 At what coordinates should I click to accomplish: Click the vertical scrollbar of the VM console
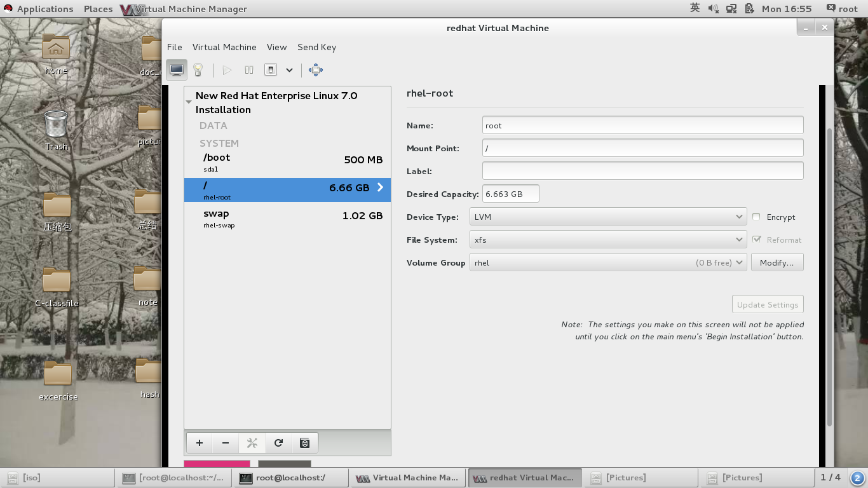point(829,276)
